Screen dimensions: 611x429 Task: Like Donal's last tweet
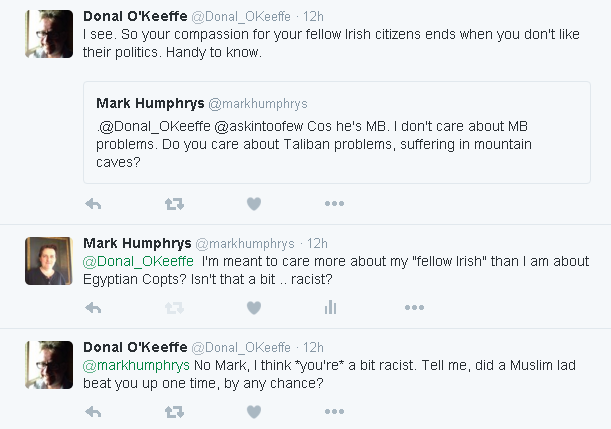(253, 410)
